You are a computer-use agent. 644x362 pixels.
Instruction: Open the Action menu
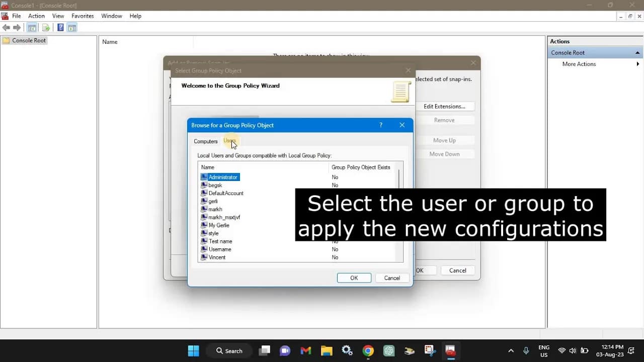(36, 16)
